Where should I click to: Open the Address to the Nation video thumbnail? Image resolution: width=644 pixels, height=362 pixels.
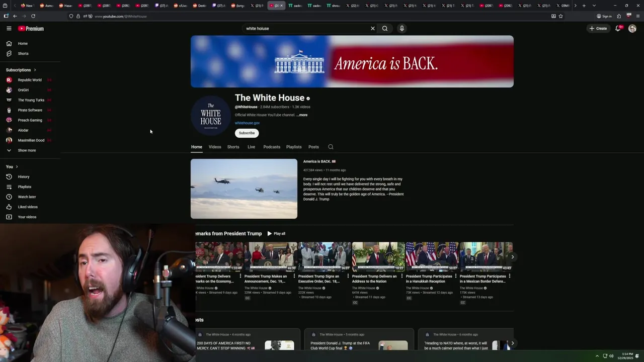click(378, 257)
